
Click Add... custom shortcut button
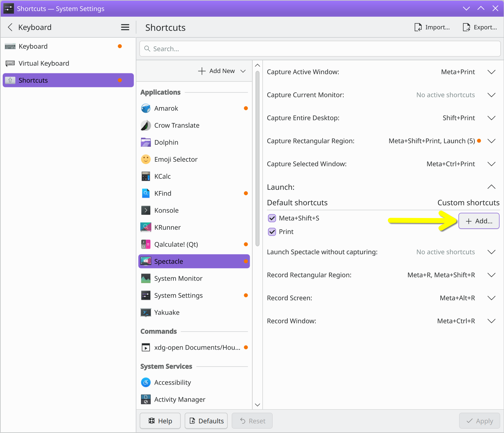click(x=479, y=221)
